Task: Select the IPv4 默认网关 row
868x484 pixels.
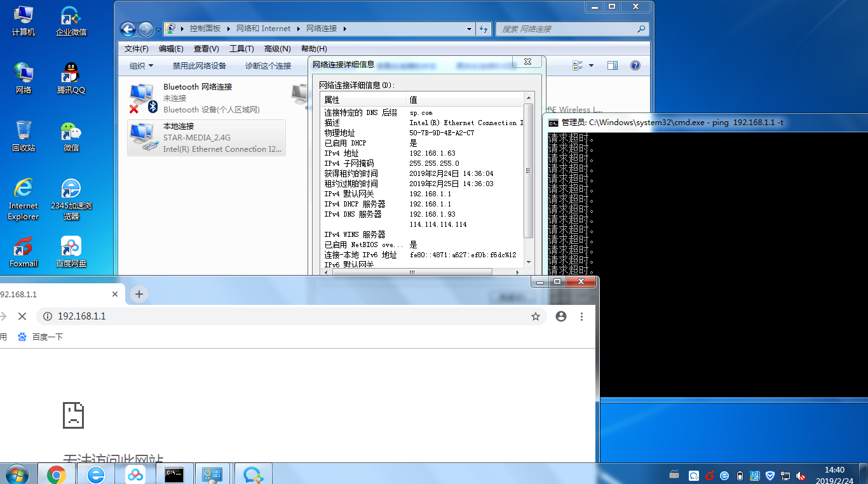Action: [x=422, y=194]
